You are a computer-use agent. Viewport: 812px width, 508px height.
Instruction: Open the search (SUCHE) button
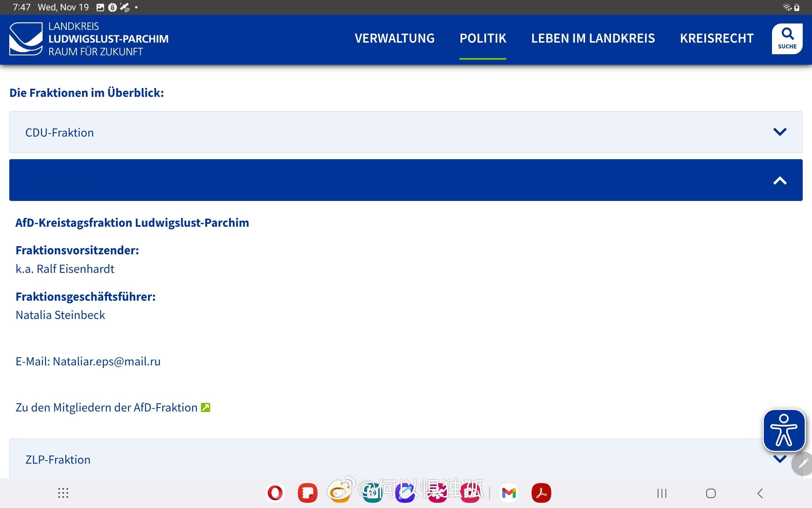tap(787, 39)
